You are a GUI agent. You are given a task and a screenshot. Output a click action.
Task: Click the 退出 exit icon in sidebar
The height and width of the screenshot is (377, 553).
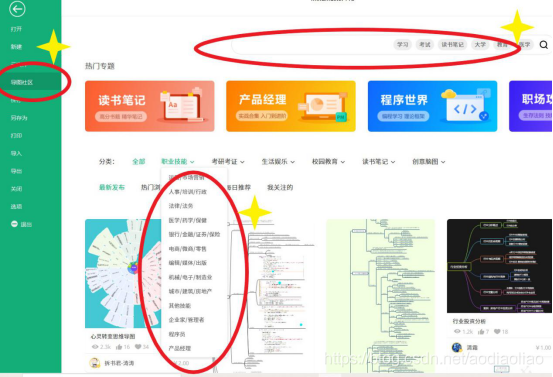click(14, 224)
